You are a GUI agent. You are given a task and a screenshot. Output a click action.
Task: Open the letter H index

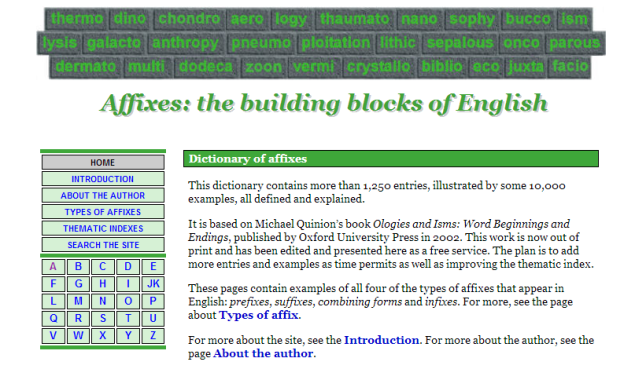(103, 284)
